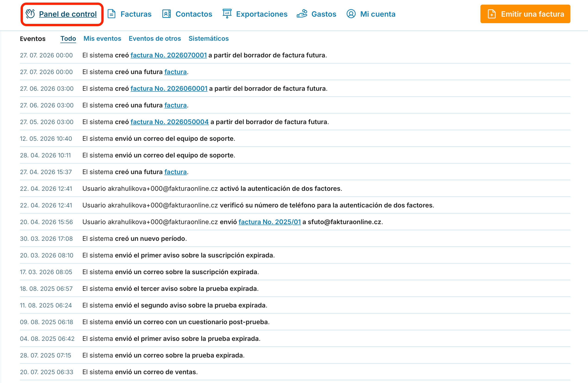Click the waving hand Panel de control icon
This screenshot has width=588, height=383.
[30, 14]
